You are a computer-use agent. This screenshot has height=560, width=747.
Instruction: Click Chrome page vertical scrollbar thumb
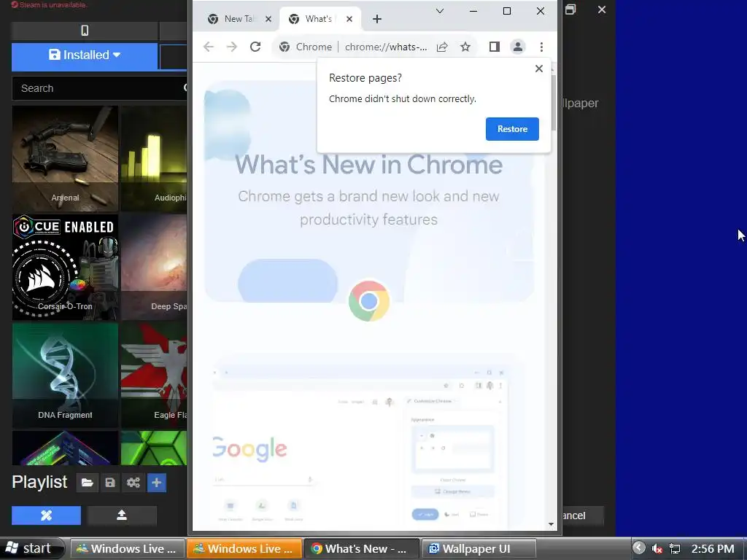pyautogui.click(x=553, y=102)
